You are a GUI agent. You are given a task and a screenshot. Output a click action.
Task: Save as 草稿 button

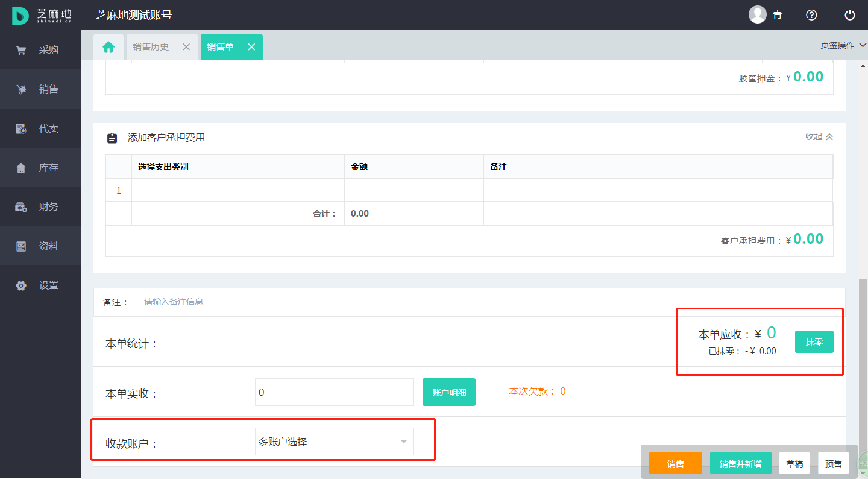(x=794, y=463)
